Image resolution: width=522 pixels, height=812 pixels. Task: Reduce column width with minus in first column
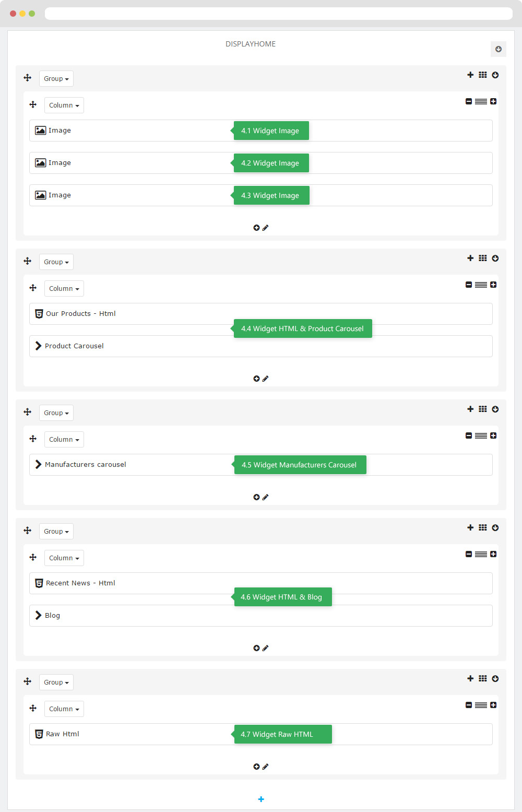469,101
